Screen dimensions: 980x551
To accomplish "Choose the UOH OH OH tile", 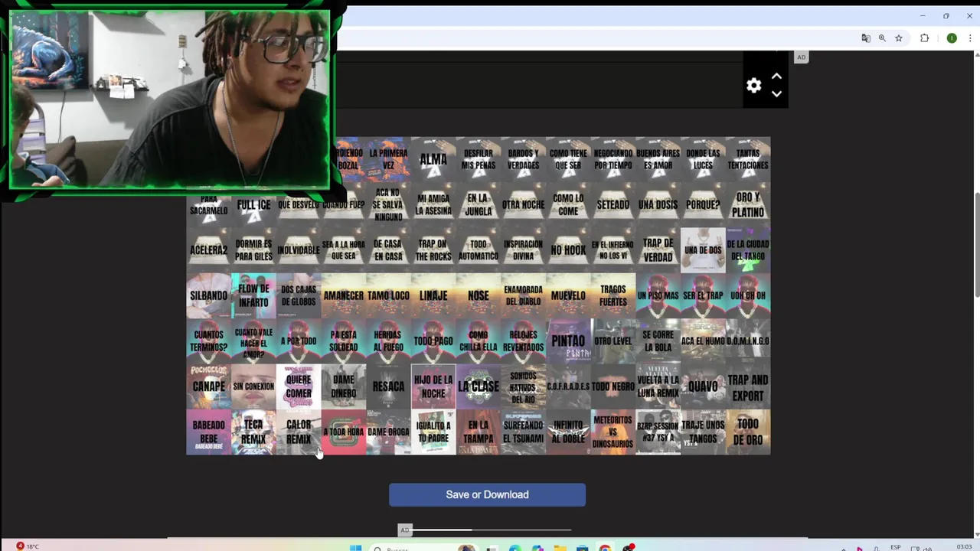I will click(x=748, y=295).
